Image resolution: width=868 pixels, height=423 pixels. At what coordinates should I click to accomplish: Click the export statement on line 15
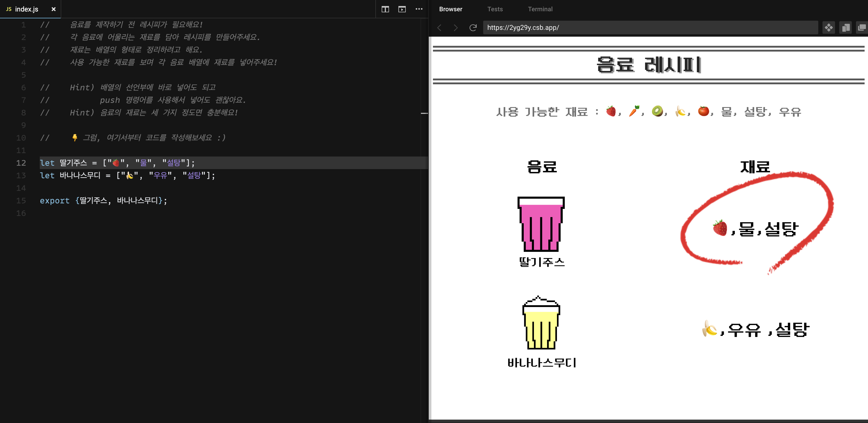[103, 201]
